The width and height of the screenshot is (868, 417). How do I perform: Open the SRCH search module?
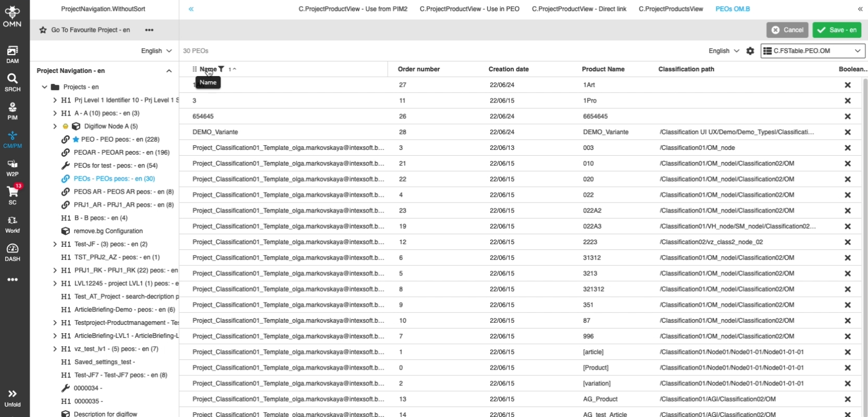click(x=13, y=82)
